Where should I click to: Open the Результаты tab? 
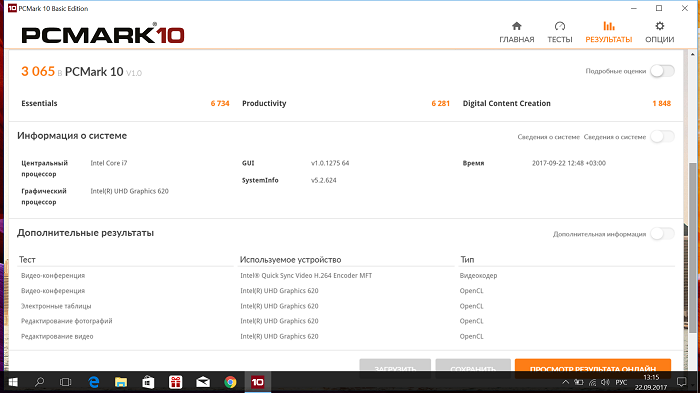[x=608, y=32]
